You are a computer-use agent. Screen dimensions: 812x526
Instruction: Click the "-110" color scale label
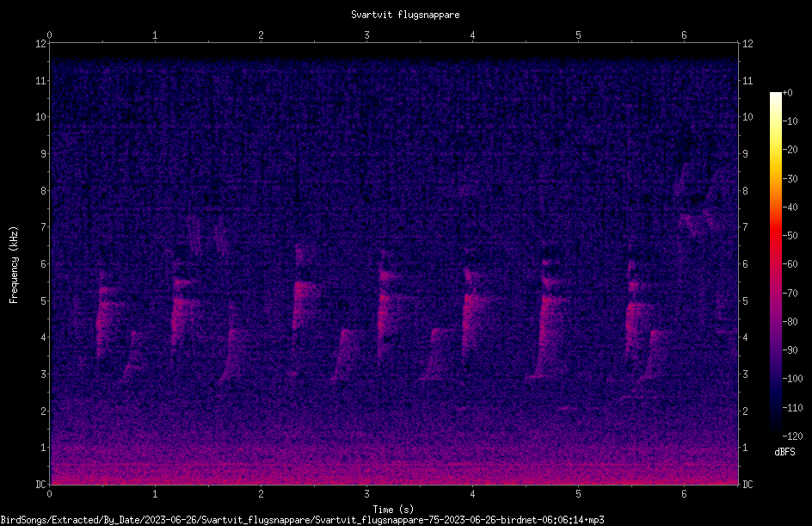(x=793, y=408)
